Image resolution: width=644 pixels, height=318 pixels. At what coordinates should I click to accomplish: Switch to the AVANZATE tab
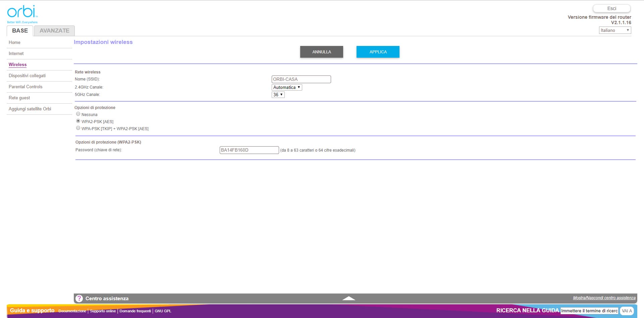click(x=54, y=31)
